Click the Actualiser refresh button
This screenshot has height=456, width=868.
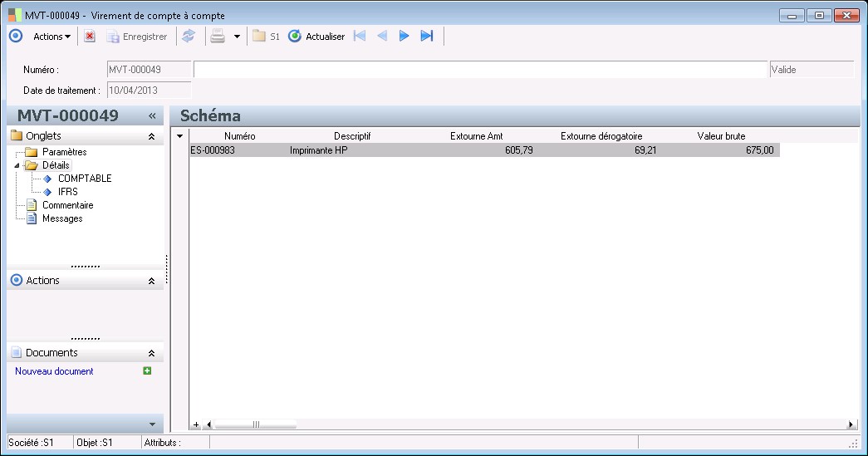(x=316, y=37)
